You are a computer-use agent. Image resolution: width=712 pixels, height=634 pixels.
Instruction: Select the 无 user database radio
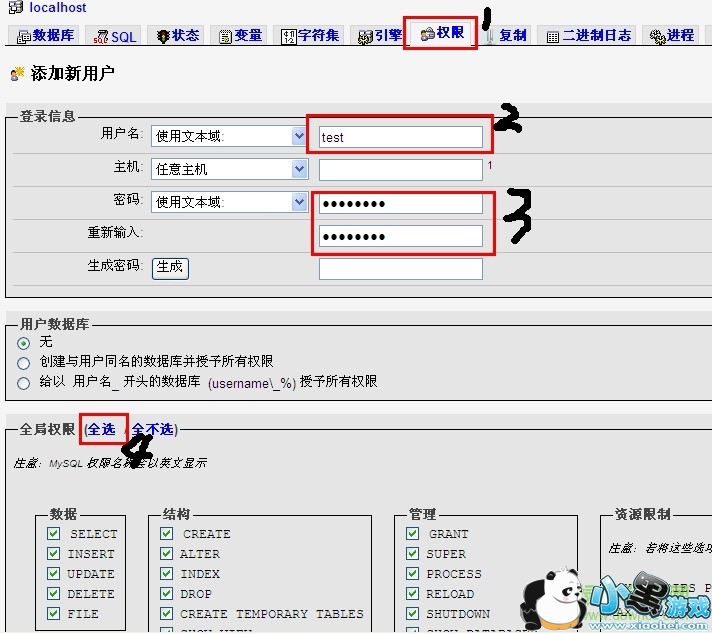pos(23,343)
